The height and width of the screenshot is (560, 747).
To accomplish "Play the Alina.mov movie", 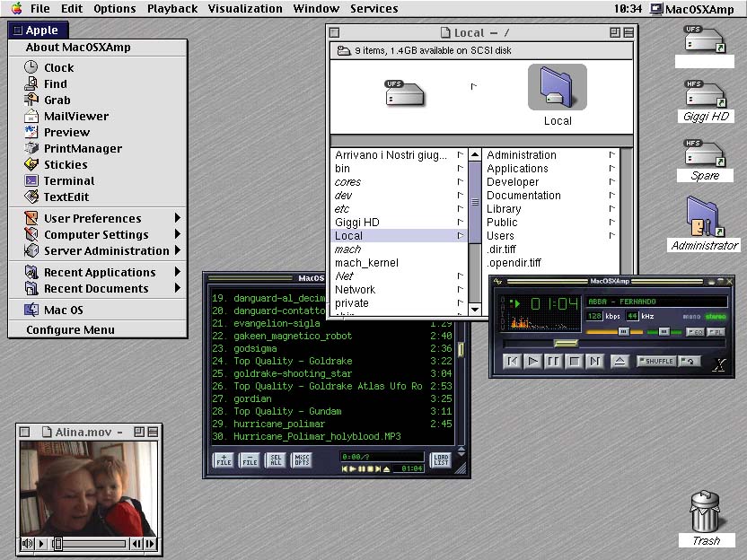I will click(41, 543).
